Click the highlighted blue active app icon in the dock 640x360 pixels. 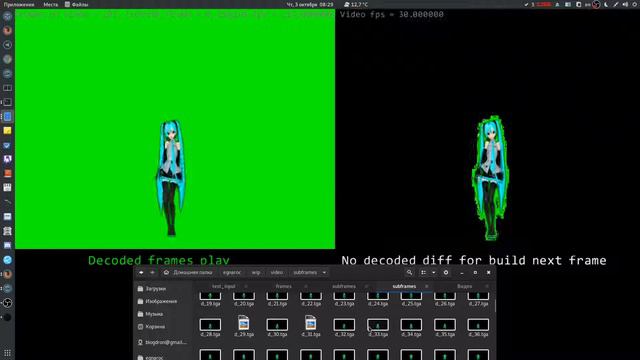pos(7,116)
